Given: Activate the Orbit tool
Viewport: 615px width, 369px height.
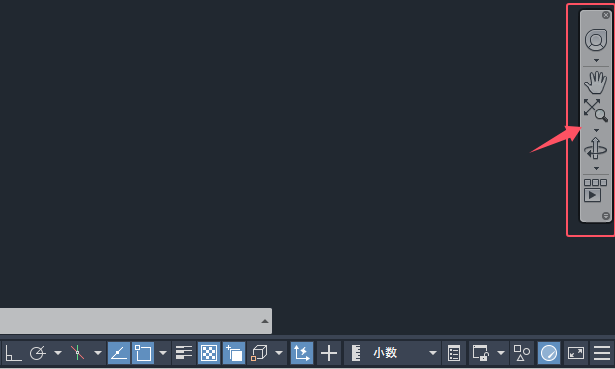Looking at the screenshot, I should (x=595, y=148).
